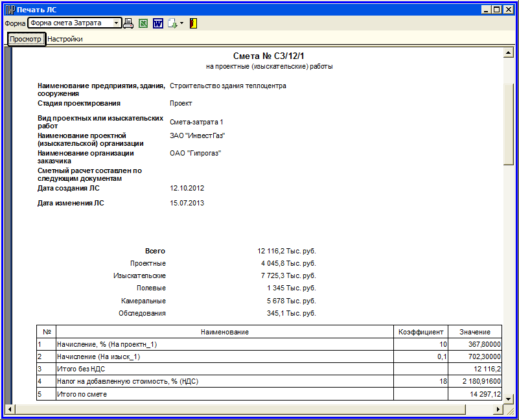Click the printer icon to print
The image size is (519, 420).
coord(128,23)
